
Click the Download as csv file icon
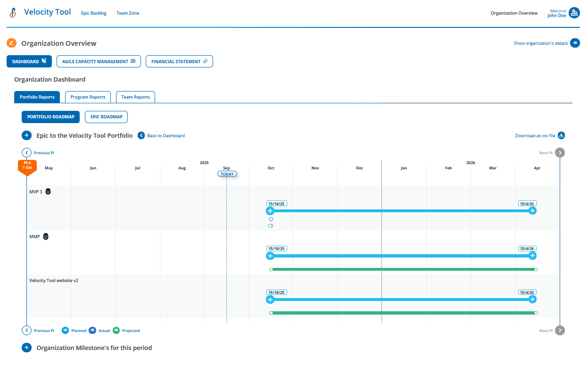pos(561,135)
